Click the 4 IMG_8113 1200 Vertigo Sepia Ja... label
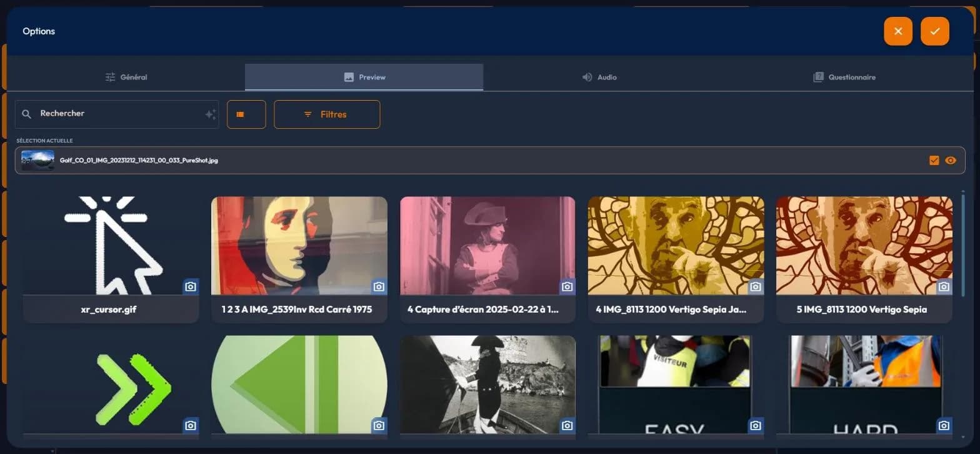Viewport: 980px width, 454px height. [671, 310]
